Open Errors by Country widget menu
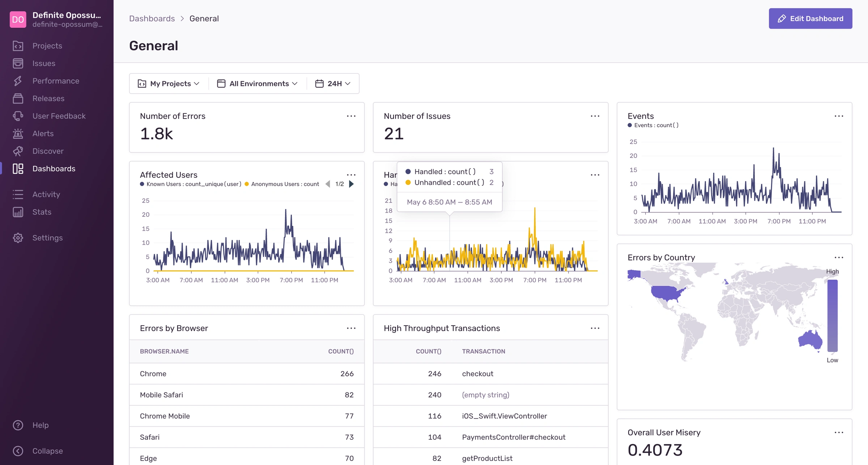The height and width of the screenshot is (465, 868). (x=839, y=258)
